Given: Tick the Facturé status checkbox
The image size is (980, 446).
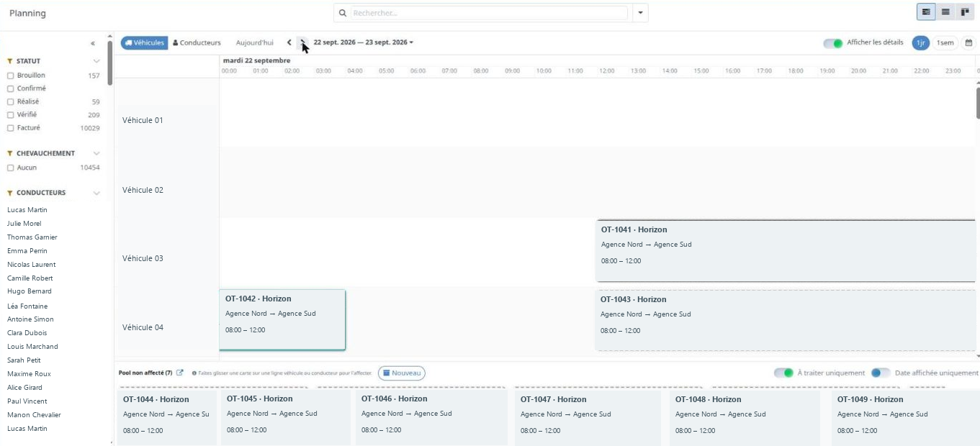Looking at the screenshot, I should click(11, 128).
